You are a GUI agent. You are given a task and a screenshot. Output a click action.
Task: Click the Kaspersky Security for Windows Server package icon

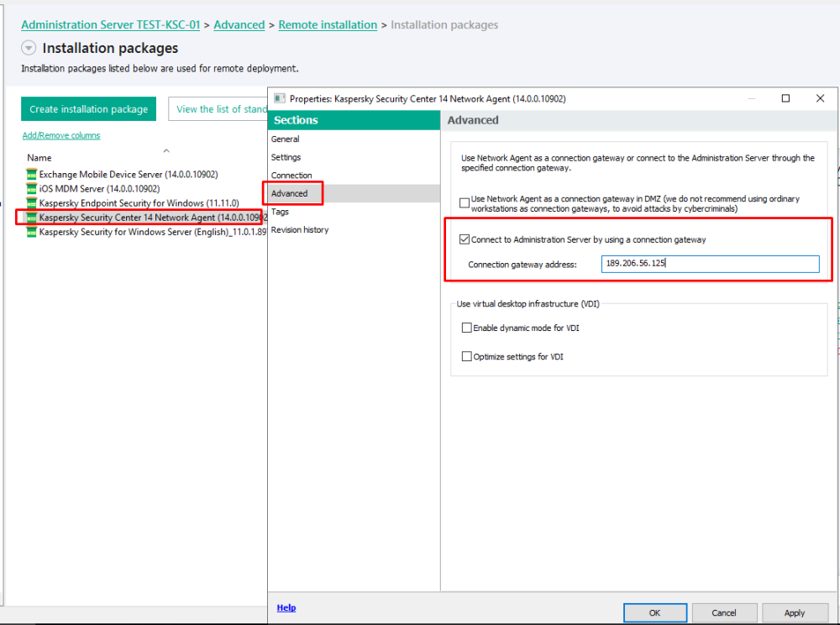click(32, 232)
